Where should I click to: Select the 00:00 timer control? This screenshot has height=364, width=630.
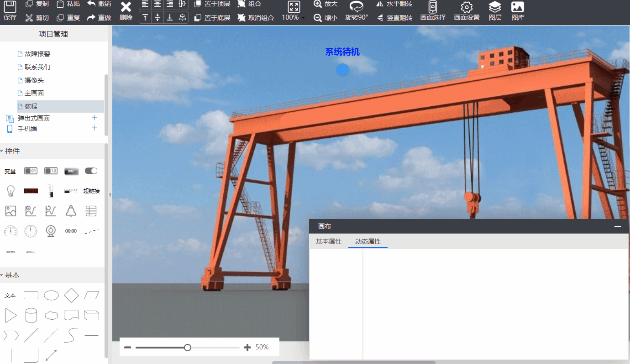coord(71,231)
